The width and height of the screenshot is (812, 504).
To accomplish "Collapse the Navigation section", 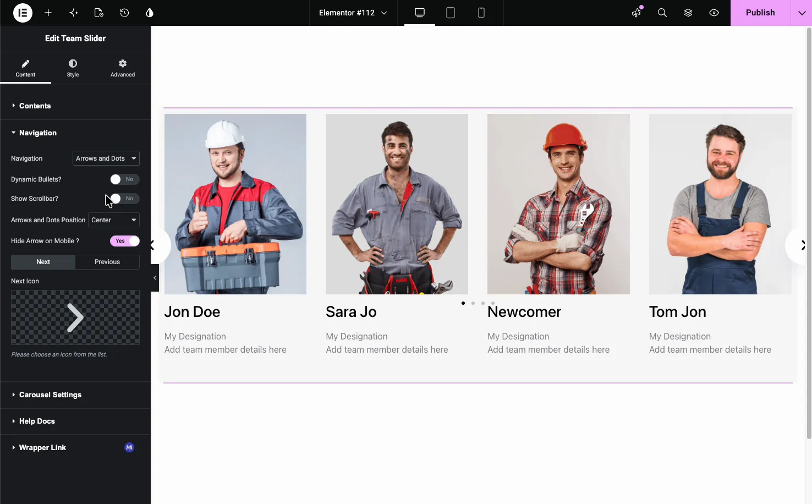I will coord(75,133).
